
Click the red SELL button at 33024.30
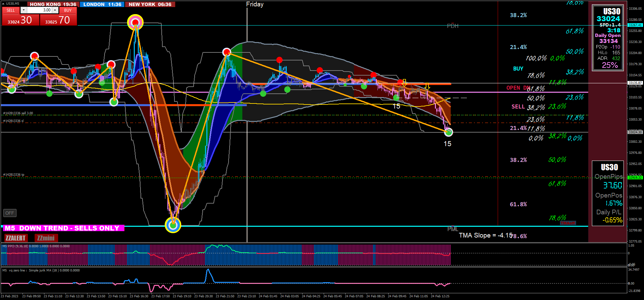[x=20, y=20]
